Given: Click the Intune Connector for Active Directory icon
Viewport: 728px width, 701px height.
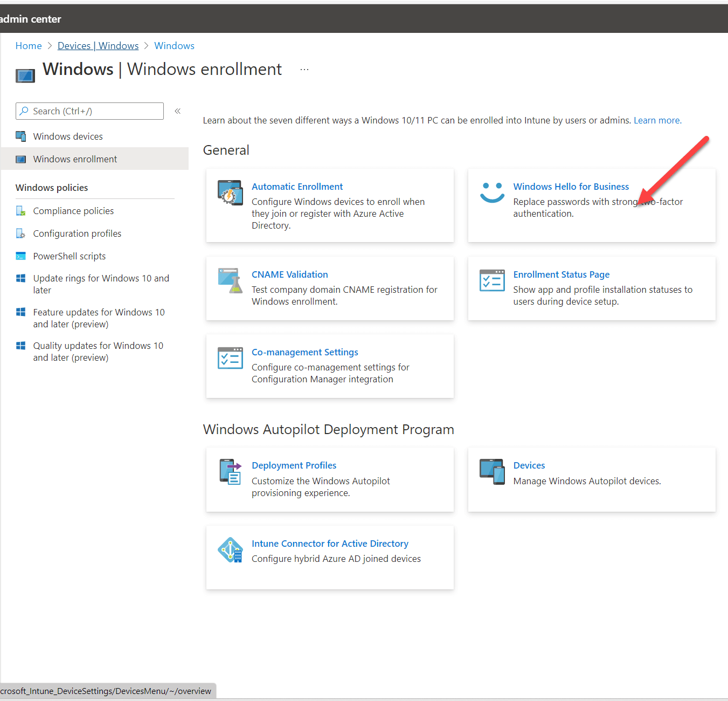Looking at the screenshot, I should point(230,549).
